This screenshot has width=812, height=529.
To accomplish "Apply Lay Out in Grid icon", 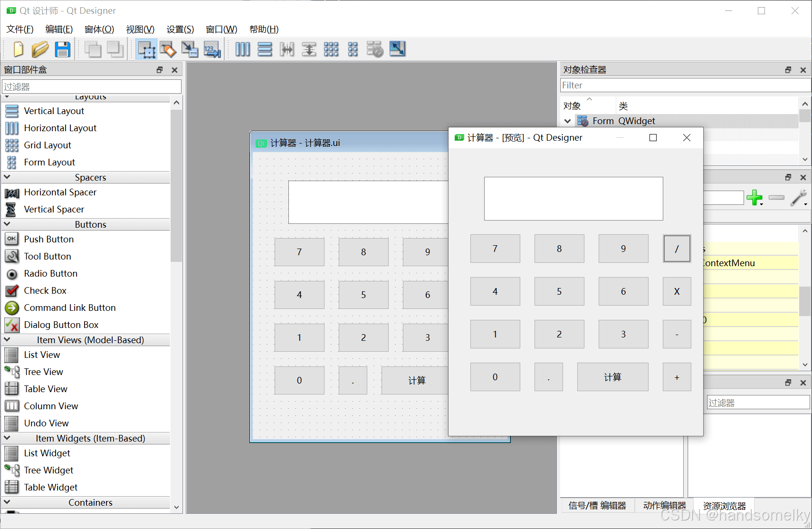I will tap(331, 49).
